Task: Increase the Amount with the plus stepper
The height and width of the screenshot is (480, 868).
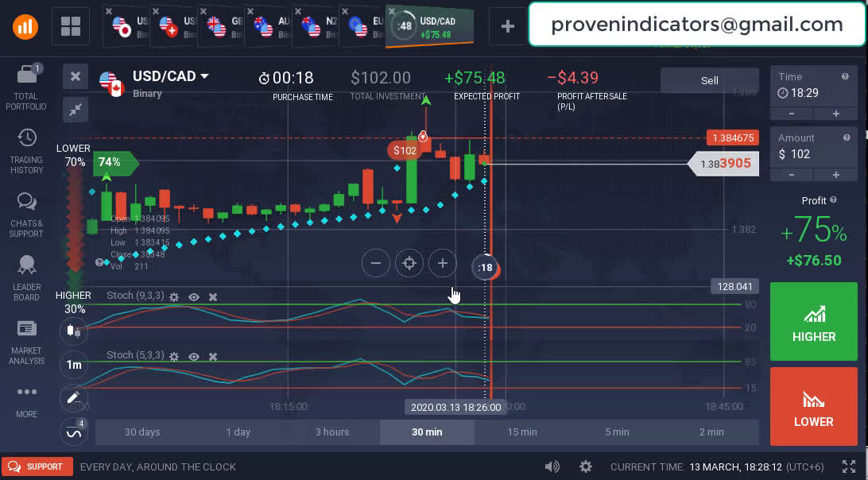Action: click(x=835, y=175)
